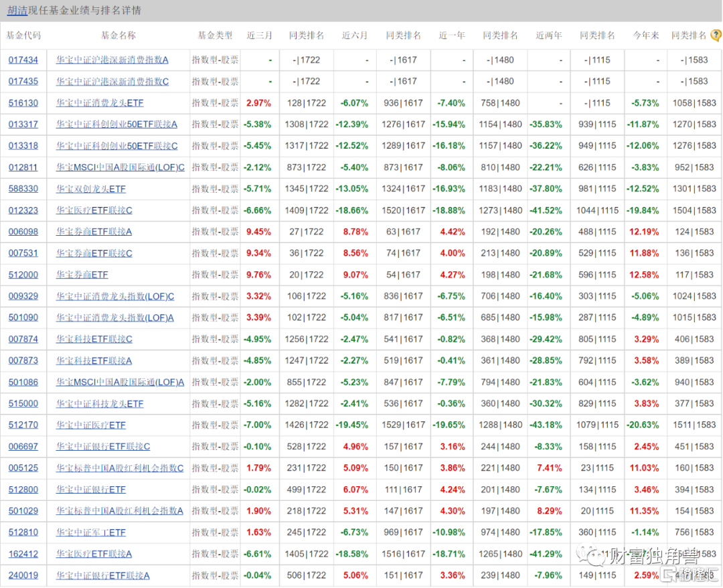Follow fund code link 240019
The width and height of the screenshot is (723, 588).
pos(23,575)
